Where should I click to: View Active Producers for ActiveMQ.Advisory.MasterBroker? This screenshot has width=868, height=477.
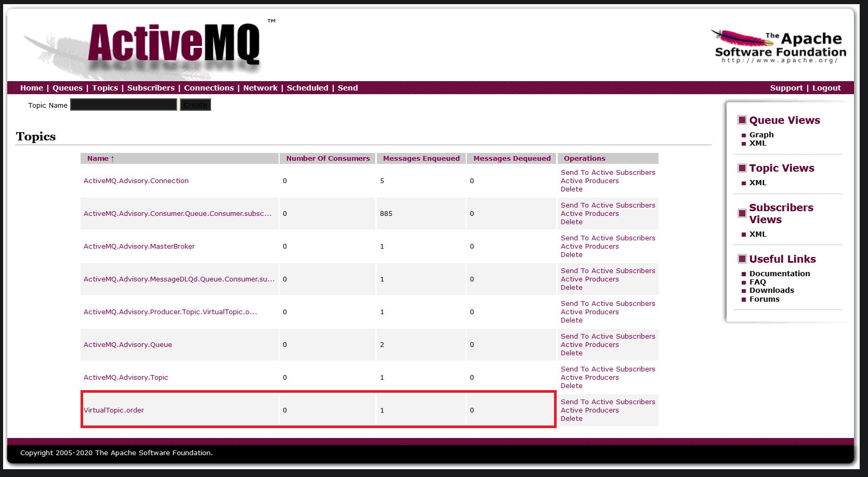[x=590, y=246]
